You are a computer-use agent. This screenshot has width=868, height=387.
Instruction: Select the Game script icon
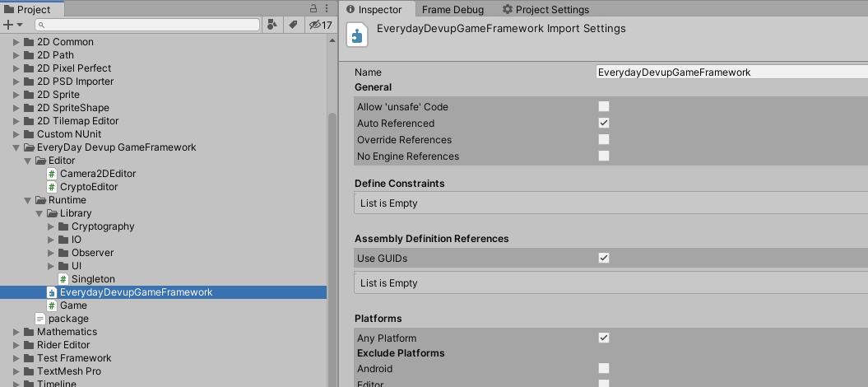(x=52, y=305)
